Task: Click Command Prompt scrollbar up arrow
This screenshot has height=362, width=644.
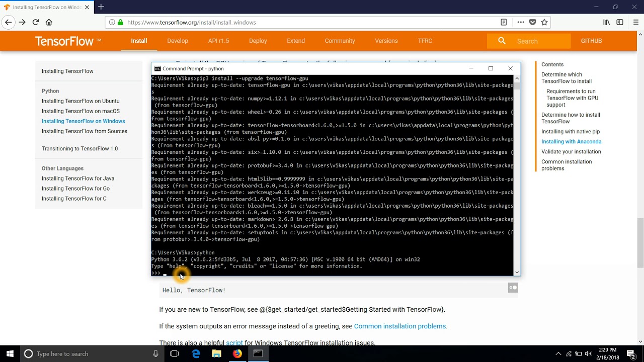Action: (517, 78)
